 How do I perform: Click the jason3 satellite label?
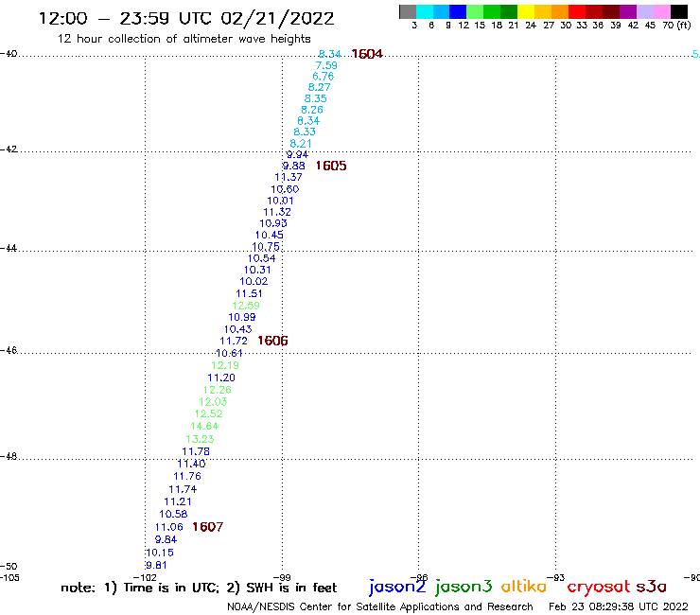click(464, 587)
